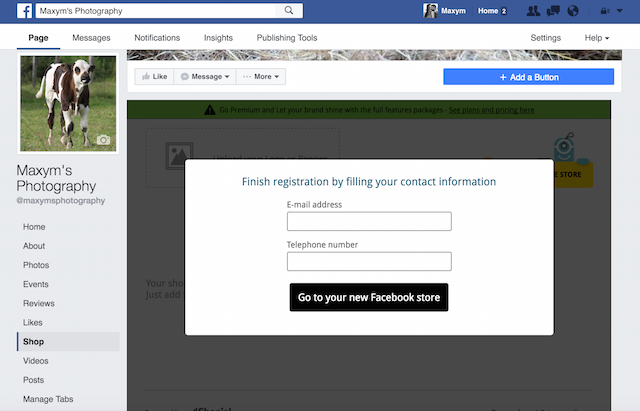
Task: Open About in the sidebar
Action: point(34,246)
